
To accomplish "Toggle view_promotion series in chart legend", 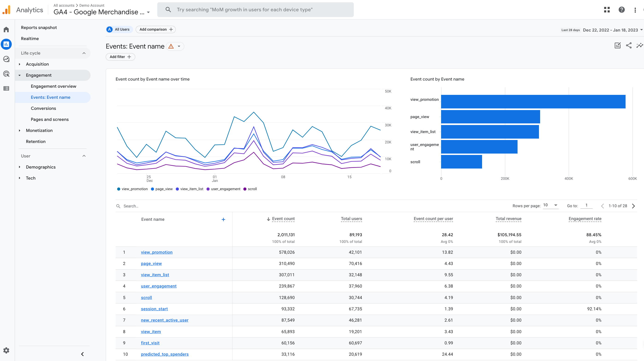I will click(x=132, y=189).
